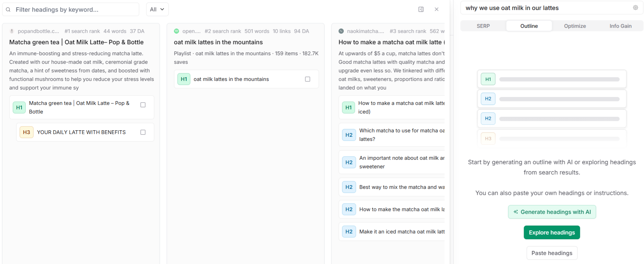Viewport: 644px width, 264px height.
Task: Select heading An important note about oat milk
Action: pyautogui.click(x=392, y=162)
